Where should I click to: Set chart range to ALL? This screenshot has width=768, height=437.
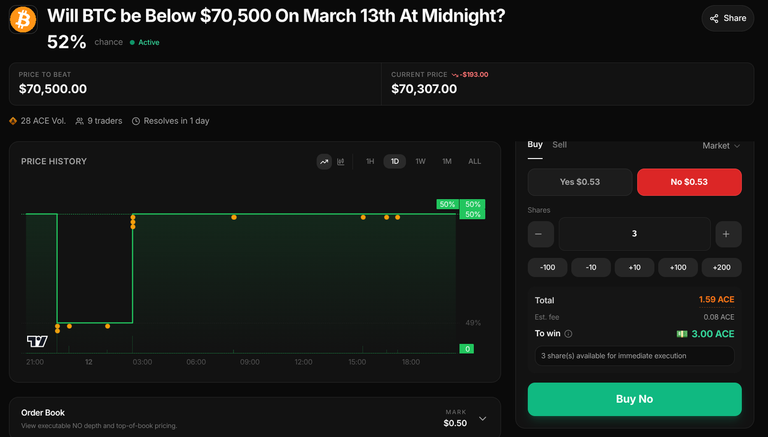(x=474, y=161)
